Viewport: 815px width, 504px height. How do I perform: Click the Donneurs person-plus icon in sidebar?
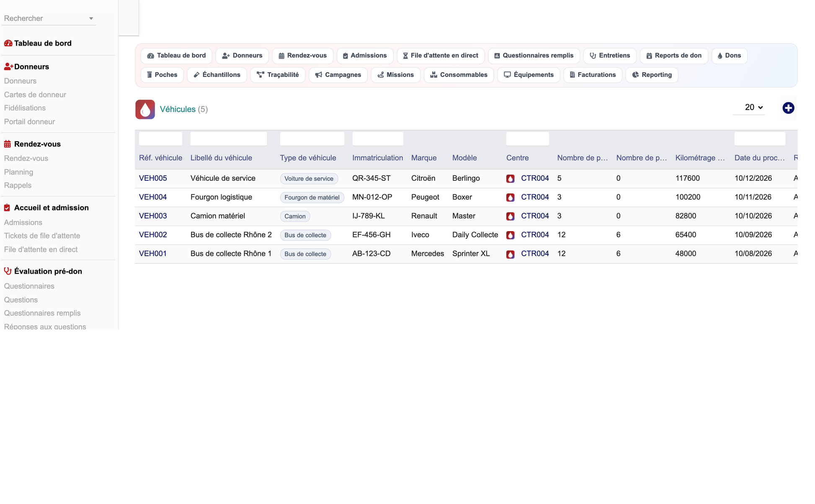tap(8, 67)
